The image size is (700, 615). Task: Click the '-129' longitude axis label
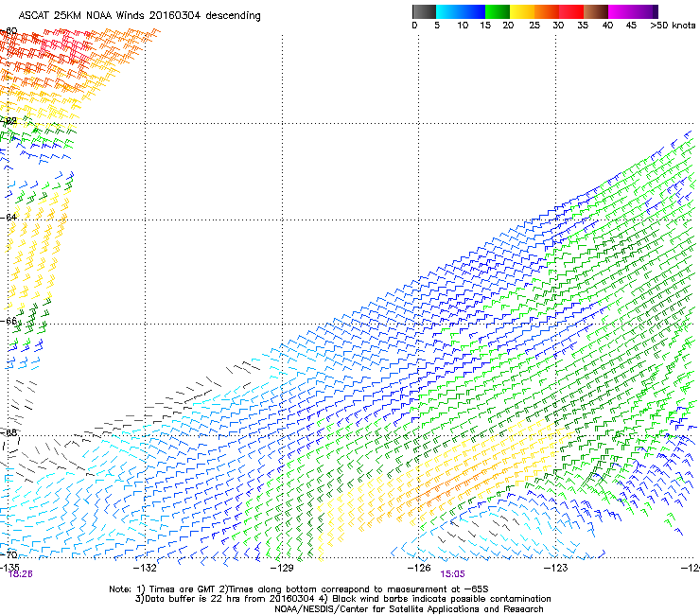point(282,568)
